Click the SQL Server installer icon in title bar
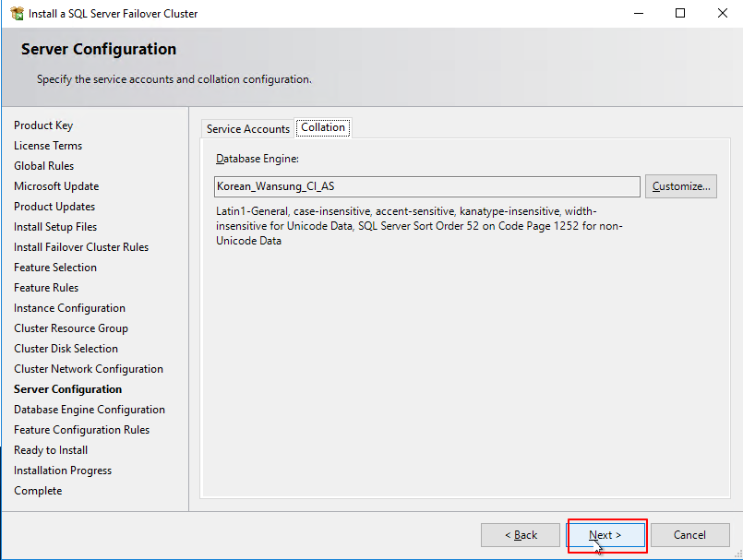Image resolution: width=743 pixels, height=560 pixels. pos(16,13)
